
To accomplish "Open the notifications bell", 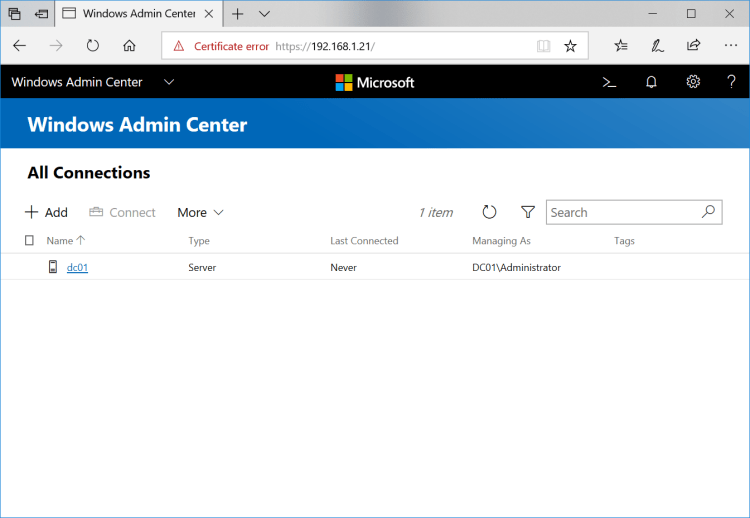I will pos(651,82).
